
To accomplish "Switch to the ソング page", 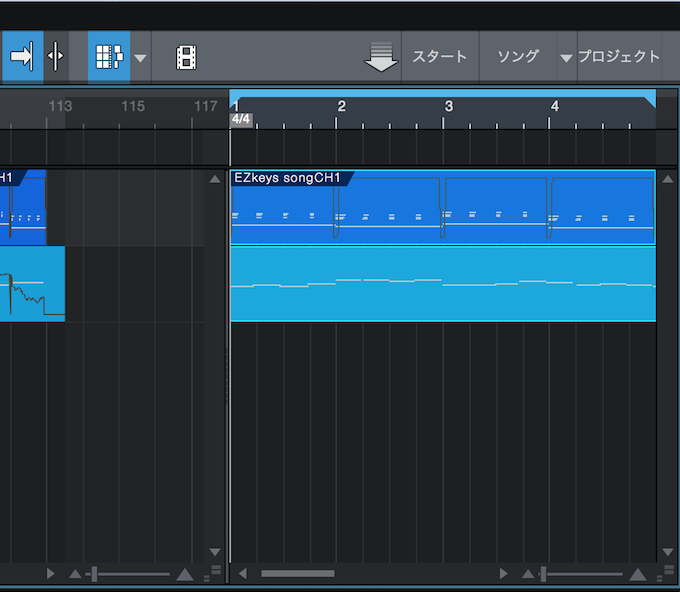I will [518, 56].
